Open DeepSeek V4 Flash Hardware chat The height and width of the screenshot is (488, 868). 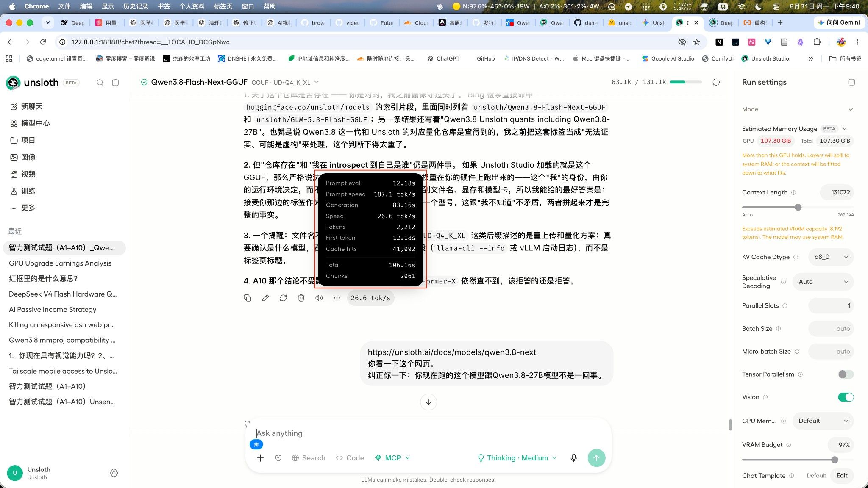pyautogui.click(x=63, y=294)
